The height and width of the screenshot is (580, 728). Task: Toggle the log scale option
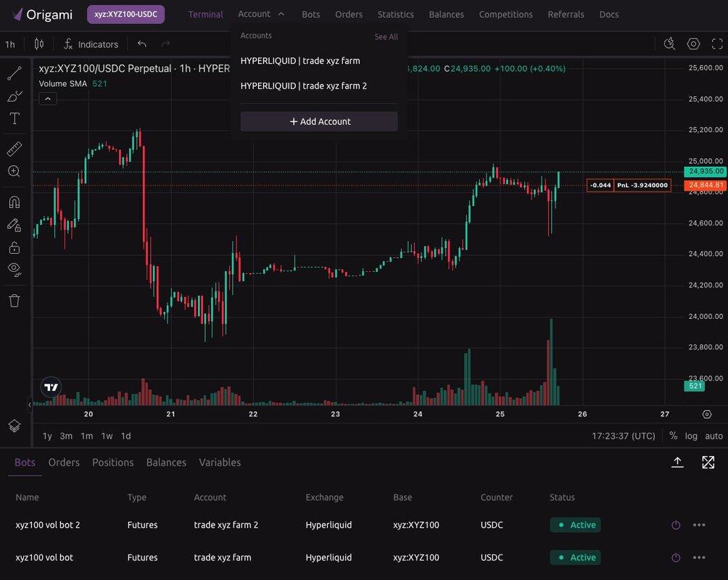[x=691, y=436]
